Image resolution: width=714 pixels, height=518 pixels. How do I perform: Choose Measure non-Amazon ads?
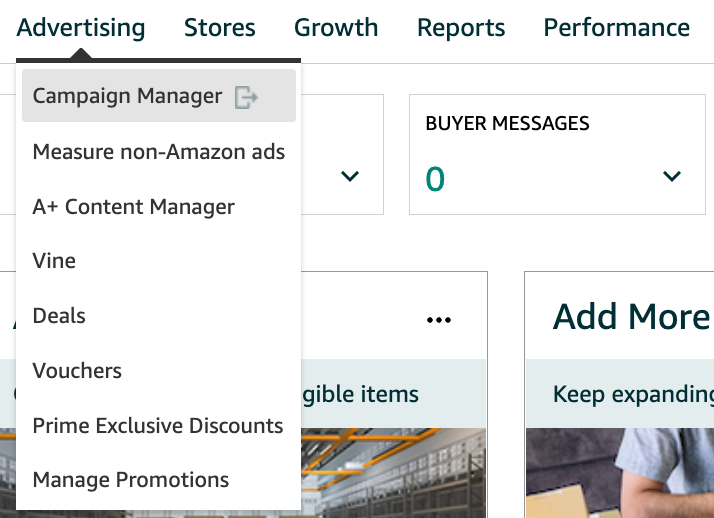tap(159, 152)
